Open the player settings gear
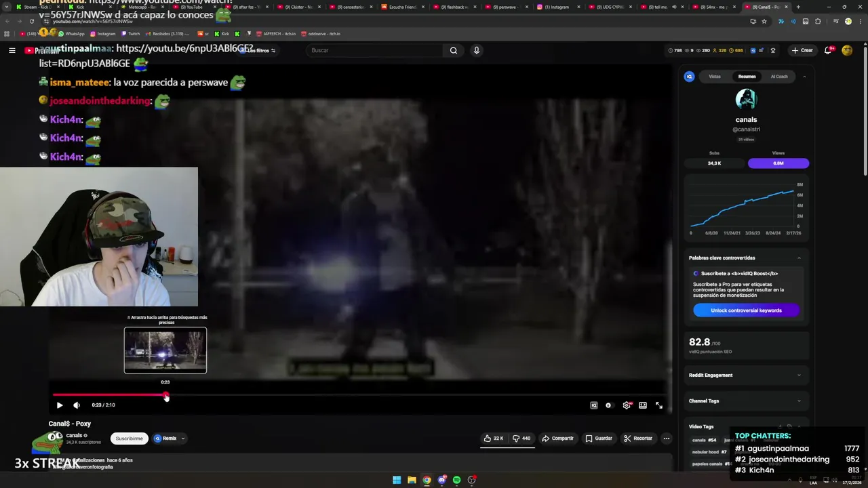Screen dimensions: 868x488 pyautogui.click(x=627, y=405)
